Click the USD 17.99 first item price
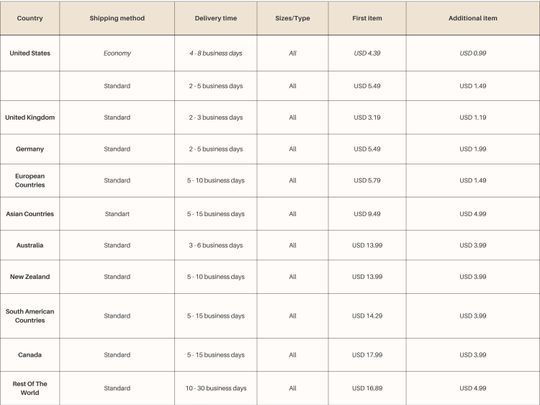The width and height of the screenshot is (540, 405). (x=367, y=355)
